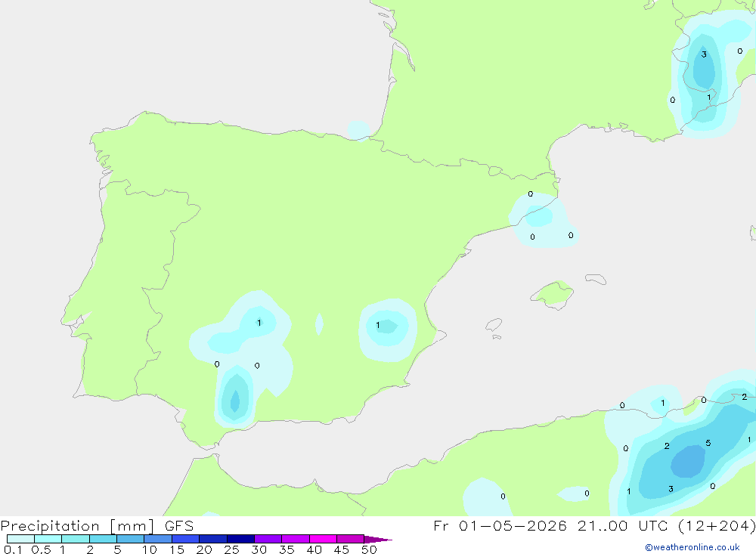Click the '(12+204)' forecast run text

point(717,526)
